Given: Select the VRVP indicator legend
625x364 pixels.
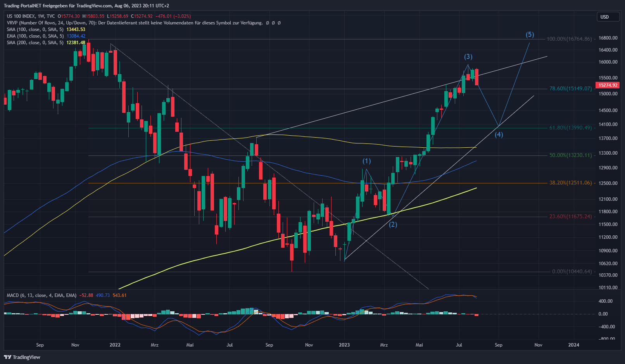Looking at the screenshot, I should [x=50, y=23].
